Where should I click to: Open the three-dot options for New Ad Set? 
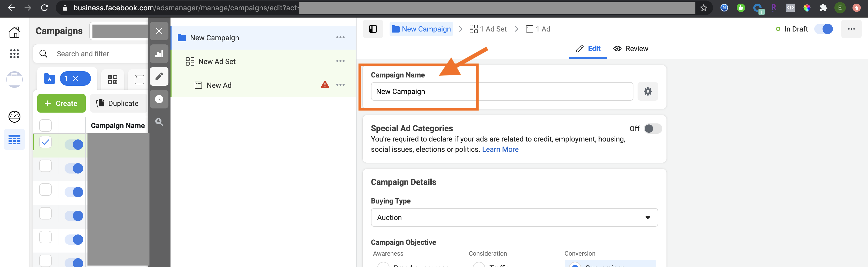(x=340, y=61)
